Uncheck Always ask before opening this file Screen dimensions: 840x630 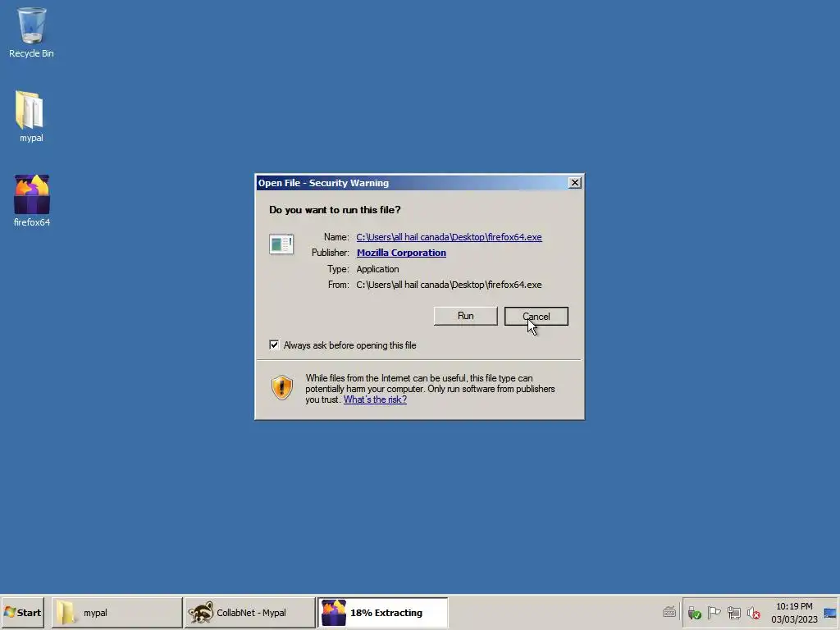(274, 345)
